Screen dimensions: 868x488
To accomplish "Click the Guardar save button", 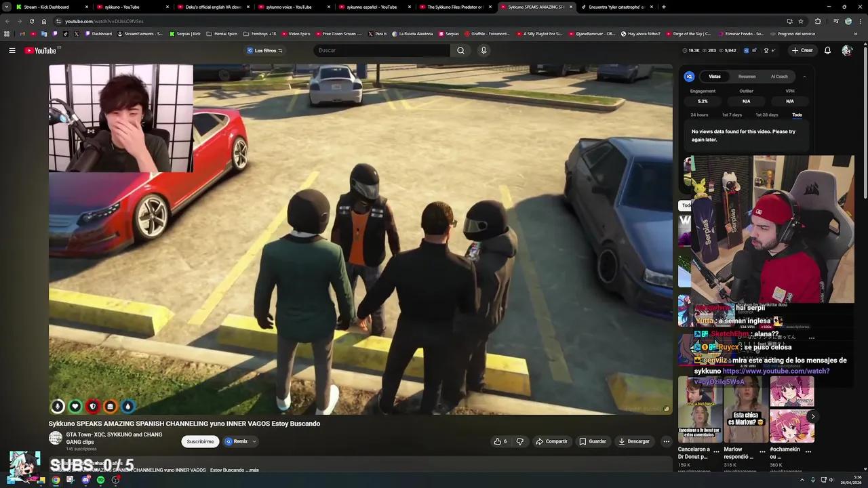I will [x=592, y=441].
